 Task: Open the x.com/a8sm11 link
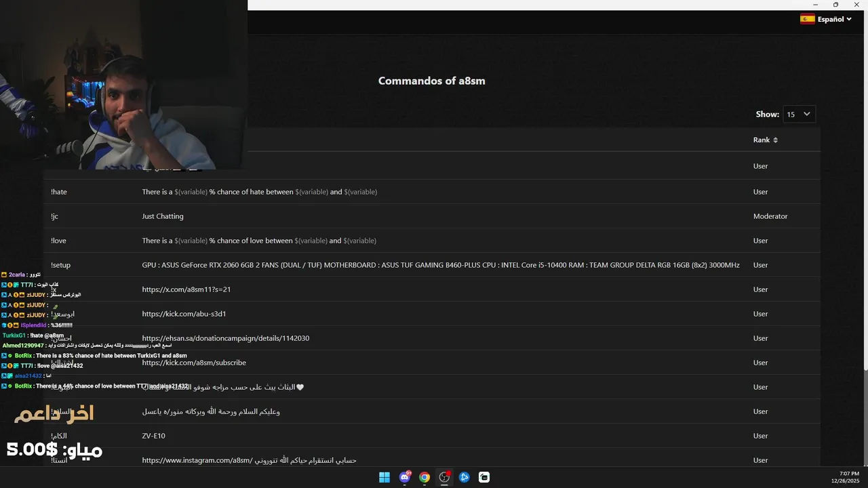click(186, 289)
